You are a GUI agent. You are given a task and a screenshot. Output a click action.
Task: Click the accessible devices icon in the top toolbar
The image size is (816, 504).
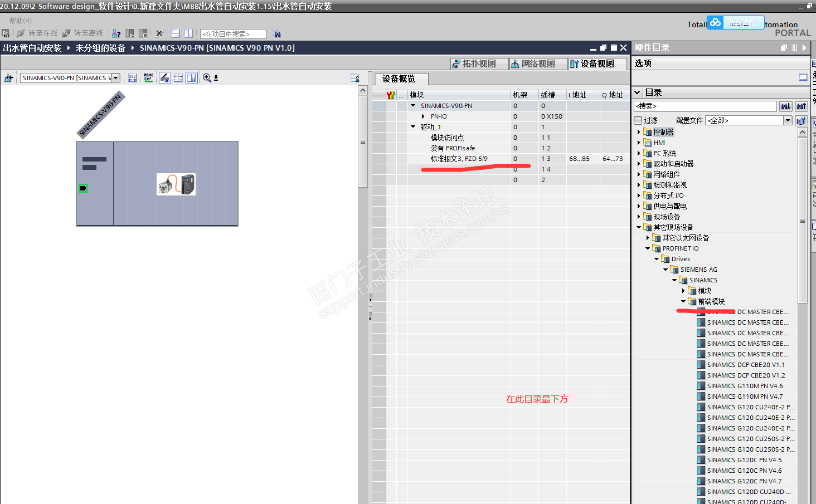click(116, 33)
